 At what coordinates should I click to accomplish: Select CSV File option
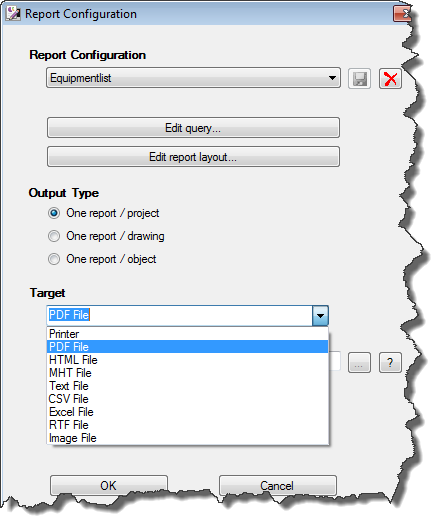187,399
